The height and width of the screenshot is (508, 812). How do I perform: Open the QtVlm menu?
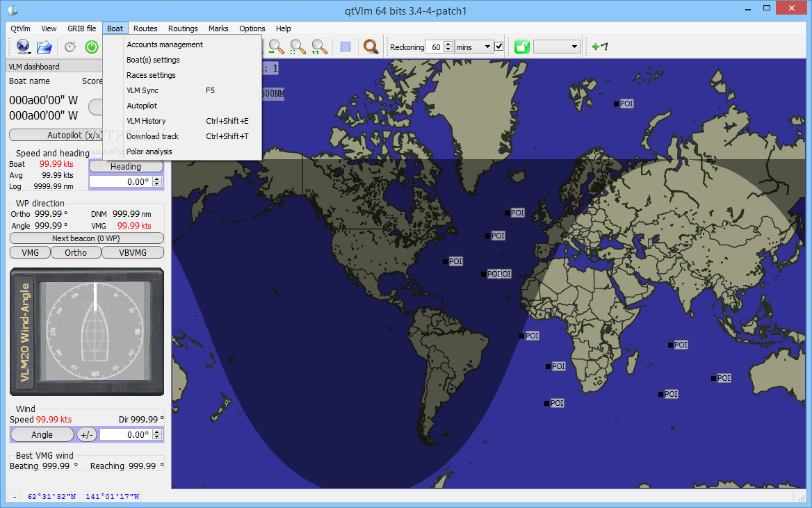click(21, 28)
